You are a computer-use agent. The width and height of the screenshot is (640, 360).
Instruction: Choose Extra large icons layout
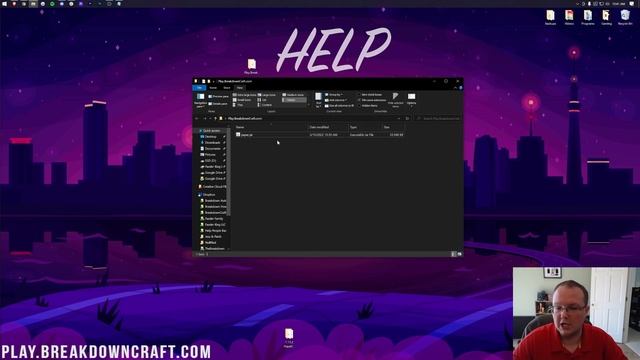point(244,95)
